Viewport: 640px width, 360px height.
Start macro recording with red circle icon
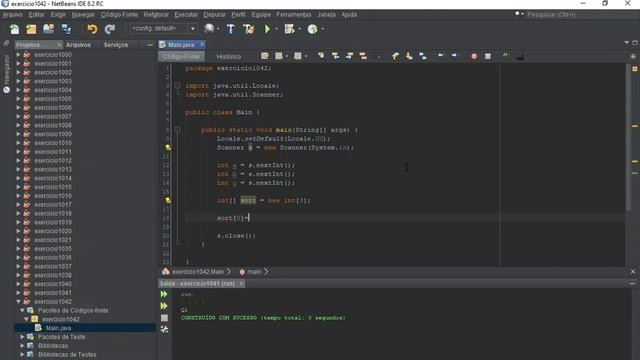474,56
